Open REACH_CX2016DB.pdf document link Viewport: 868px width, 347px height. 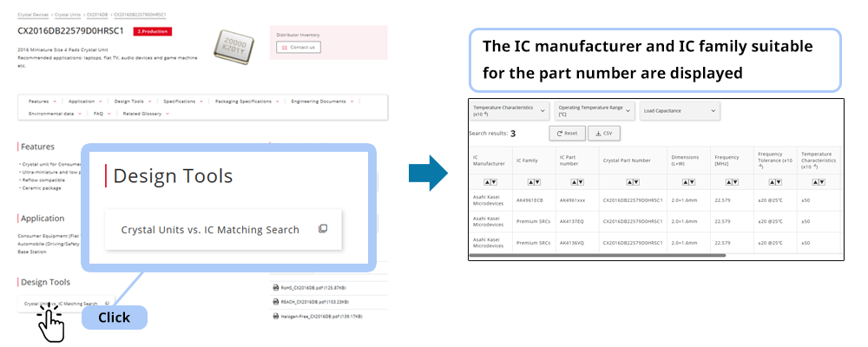[x=316, y=302]
